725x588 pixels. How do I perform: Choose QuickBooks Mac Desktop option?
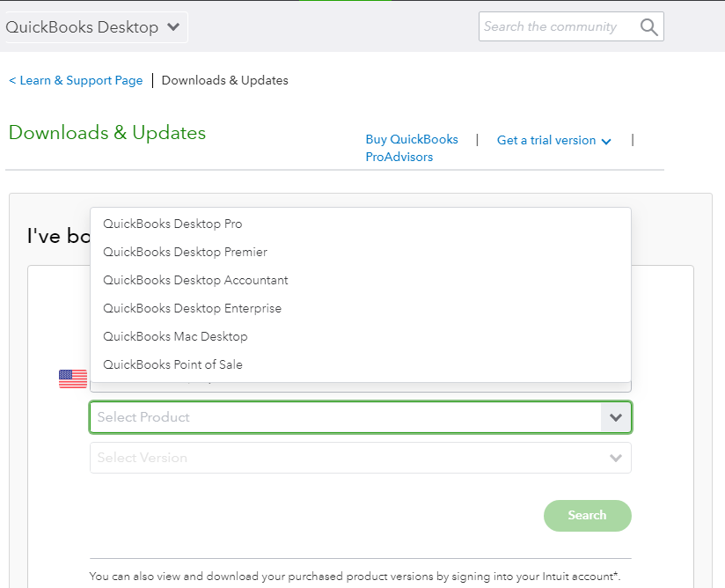point(175,336)
